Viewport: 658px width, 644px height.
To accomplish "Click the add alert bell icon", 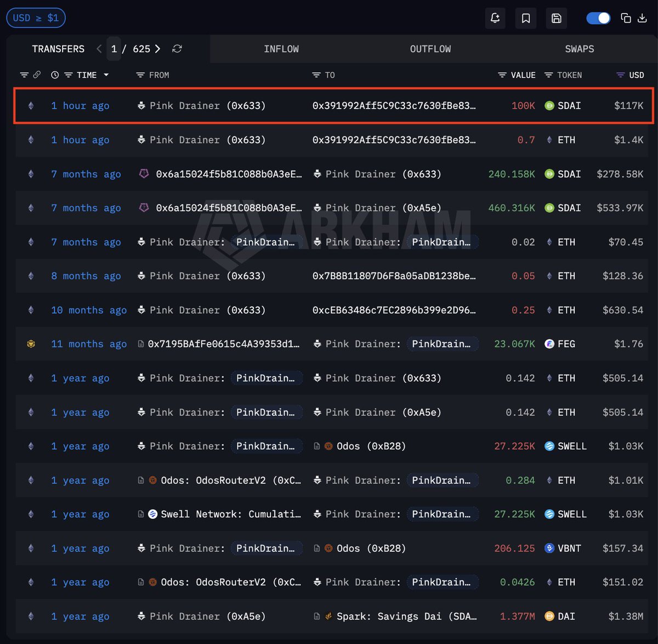I will click(495, 18).
